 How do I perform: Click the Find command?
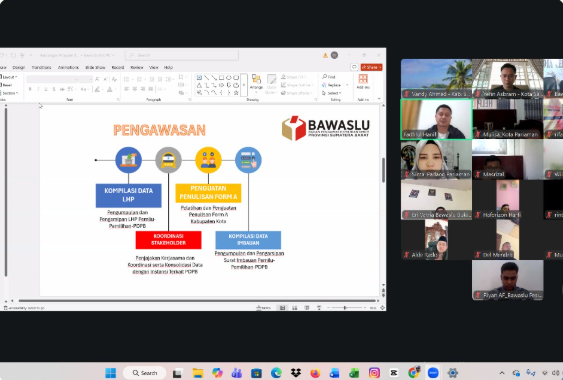click(x=329, y=77)
